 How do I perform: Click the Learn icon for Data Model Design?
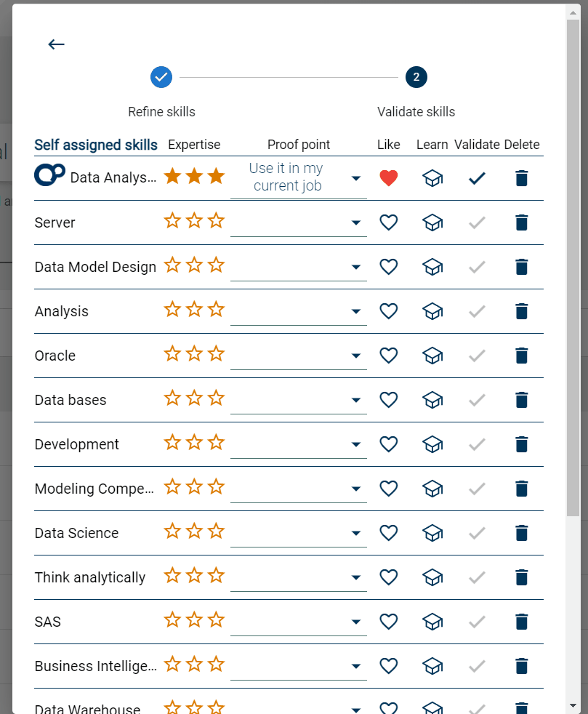[432, 267]
